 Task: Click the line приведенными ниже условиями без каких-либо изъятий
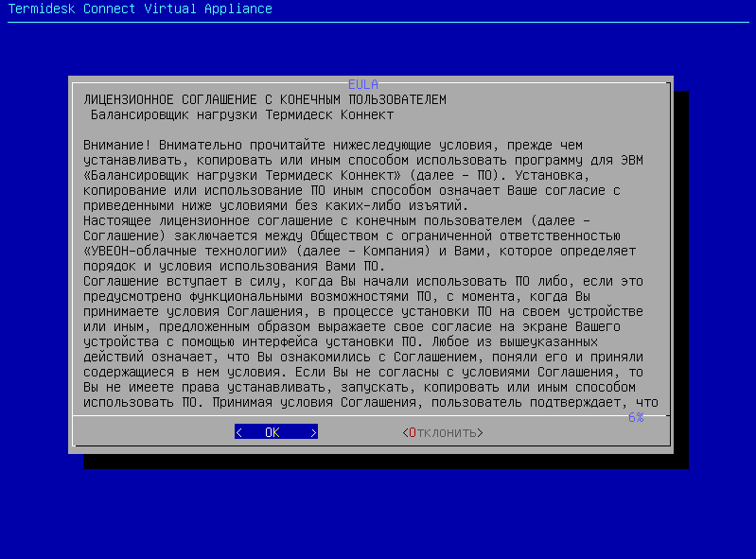pos(275,205)
